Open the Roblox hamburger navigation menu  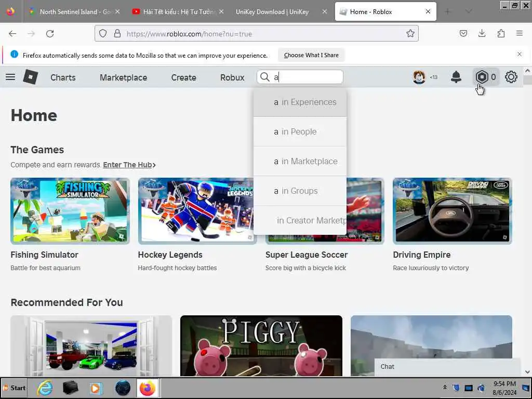click(10, 77)
